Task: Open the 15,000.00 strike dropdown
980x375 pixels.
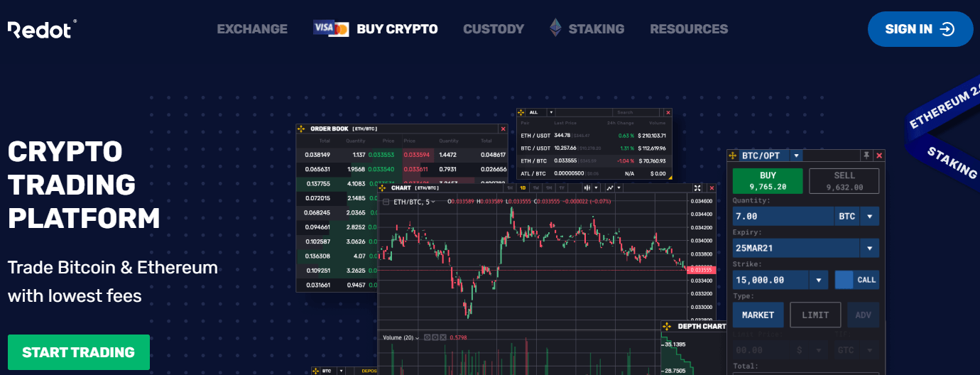Action: pos(818,280)
